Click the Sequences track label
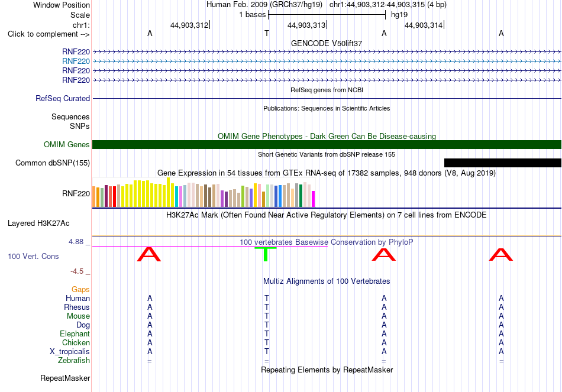Viewport: 562px width, 392px height. [70, 117]
